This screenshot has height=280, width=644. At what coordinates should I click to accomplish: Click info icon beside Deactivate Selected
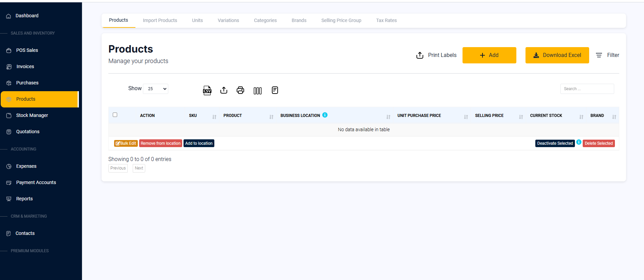point(579,142)
